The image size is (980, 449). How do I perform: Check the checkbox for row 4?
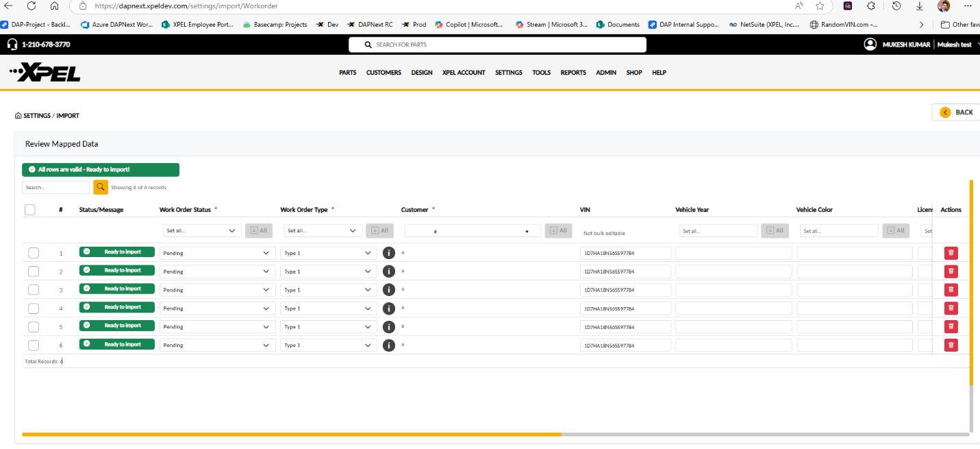pos(34,308)
